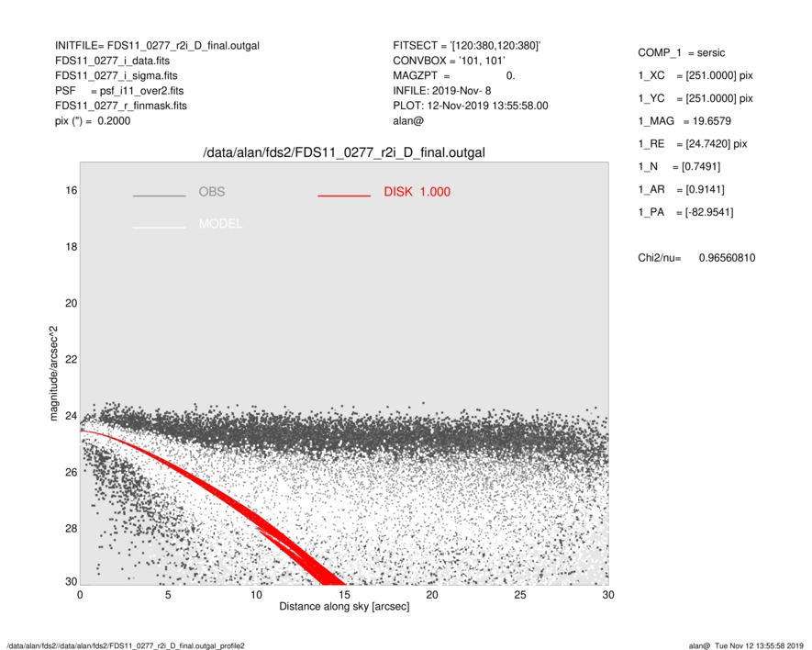Select the FITSECT range text

pyautogui.click(x=466, y=45)
